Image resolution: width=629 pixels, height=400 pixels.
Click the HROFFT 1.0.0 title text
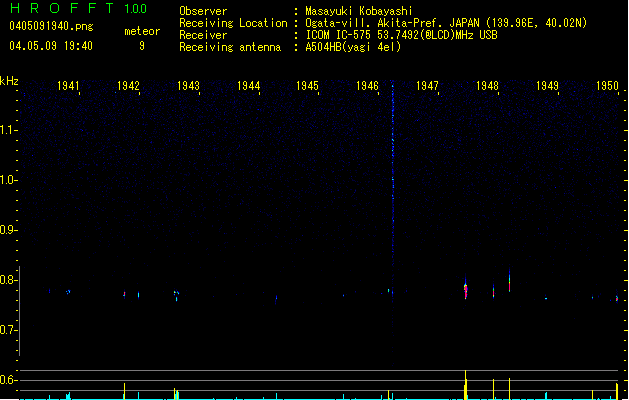[78, 8]
